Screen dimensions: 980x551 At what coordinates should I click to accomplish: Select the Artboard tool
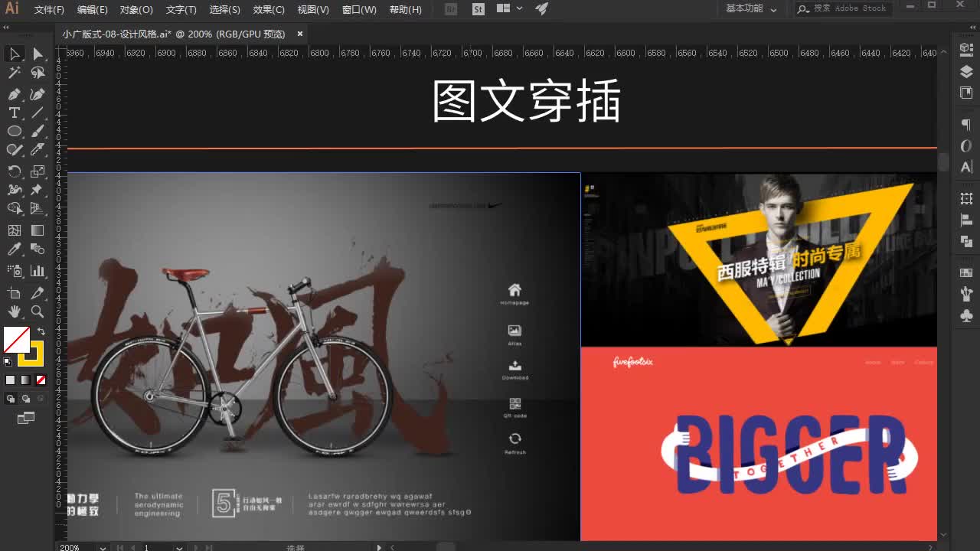click(14, 292)
